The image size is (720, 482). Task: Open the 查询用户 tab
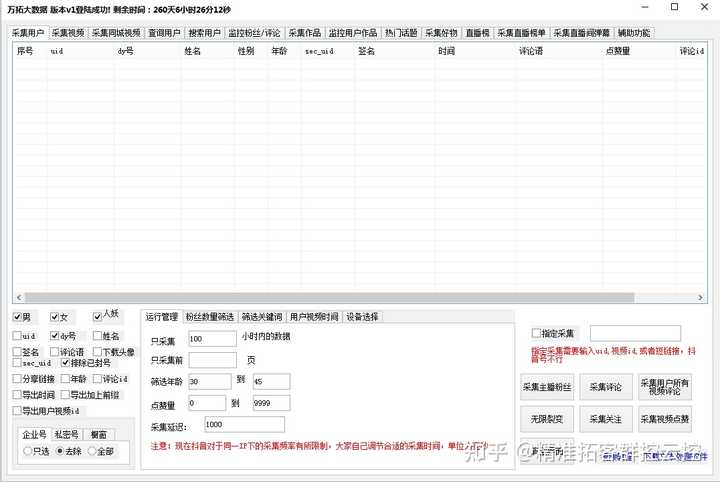[164, 33]
